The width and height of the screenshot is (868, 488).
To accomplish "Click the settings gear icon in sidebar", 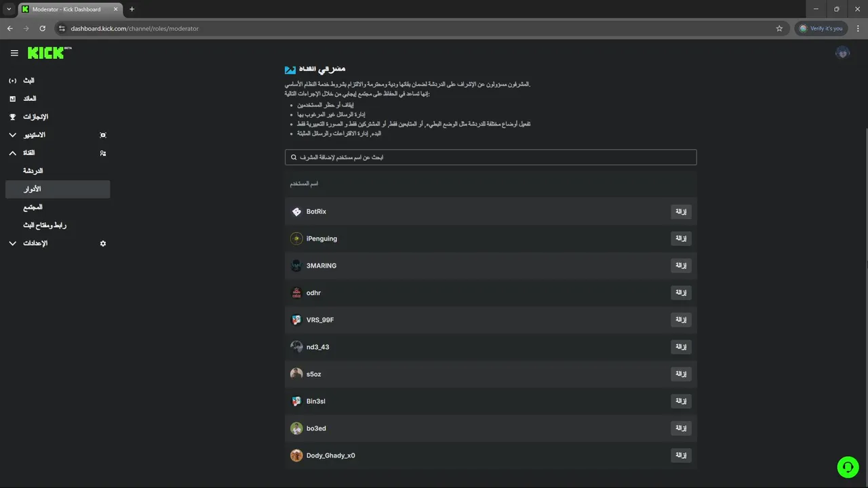I will coord(103,243).
